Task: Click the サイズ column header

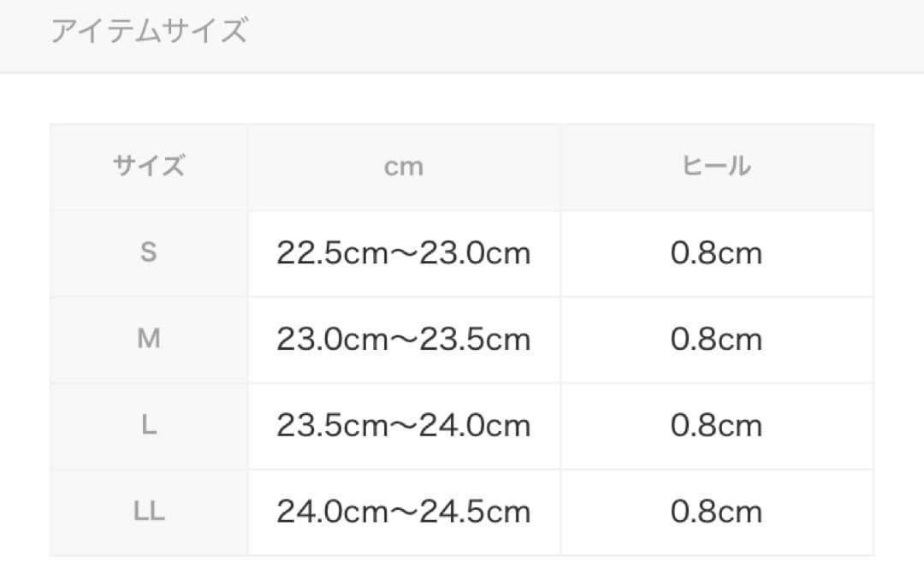Action: pyautogui.click(x=149, y=166)
